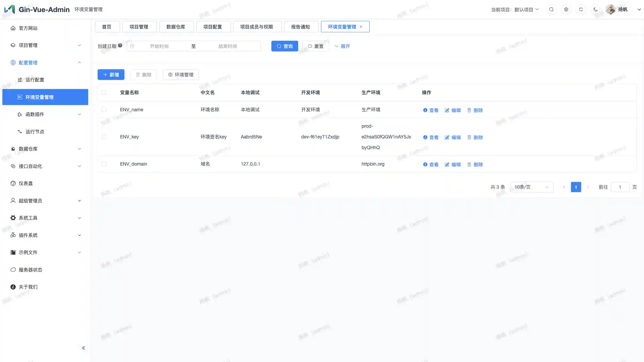Open the settings gear icon in header
This screenshot has height=362, width=644.
(x=566, y=9)
